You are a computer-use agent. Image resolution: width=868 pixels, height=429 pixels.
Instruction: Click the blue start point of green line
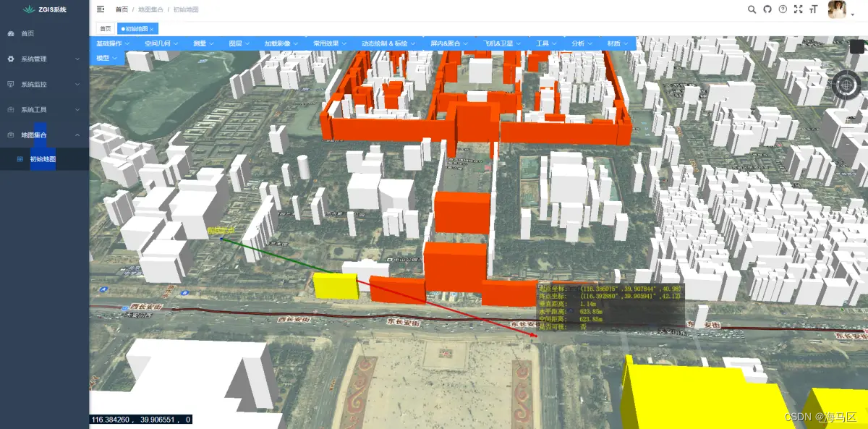click(221, 238)
